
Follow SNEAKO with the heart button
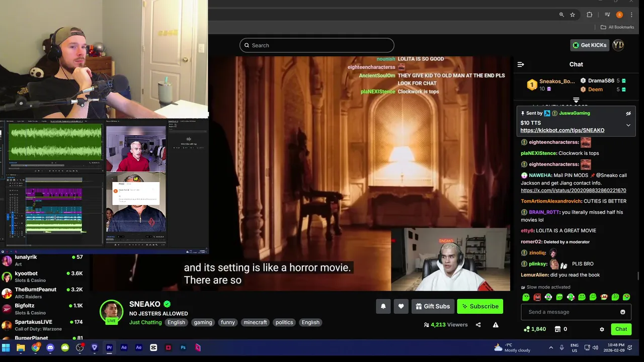pyautogui.click(x=401, y=306)
